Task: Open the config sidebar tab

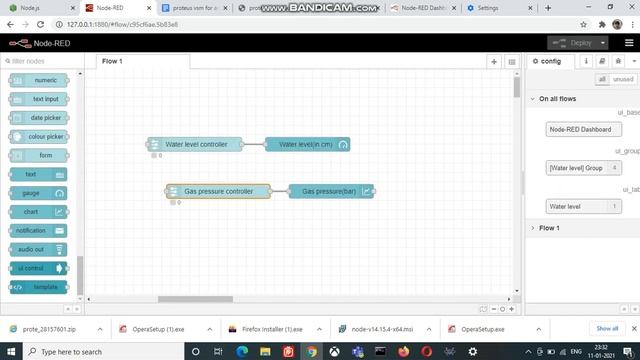Action: coord(550,61)
